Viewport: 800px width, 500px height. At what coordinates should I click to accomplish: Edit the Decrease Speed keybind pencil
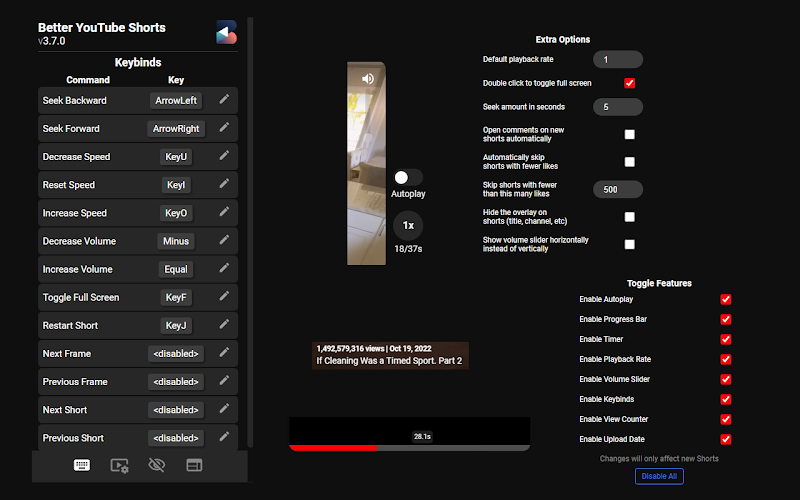coord(224,156)
